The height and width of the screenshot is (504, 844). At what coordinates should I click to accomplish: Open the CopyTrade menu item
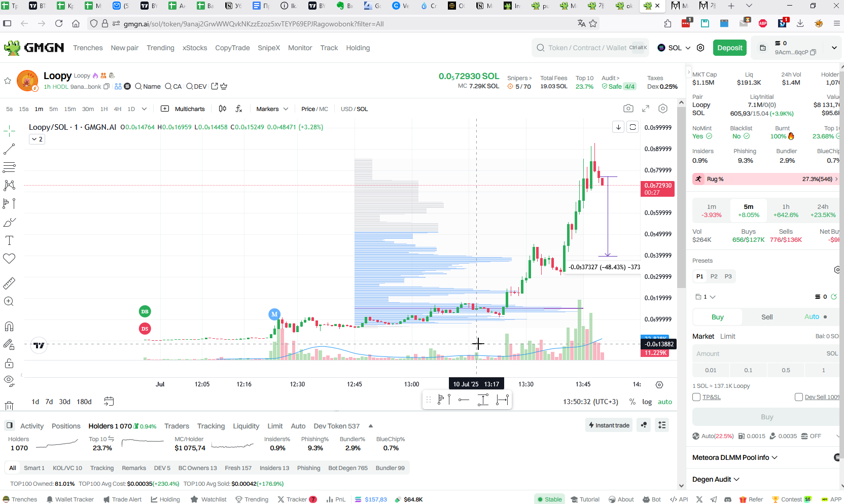point(232,48)
